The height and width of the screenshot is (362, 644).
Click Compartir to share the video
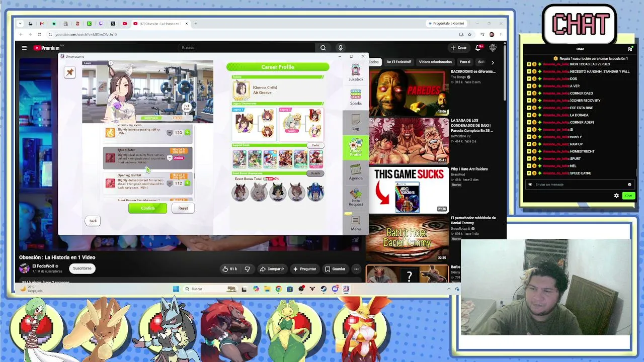tap(272, 269)
